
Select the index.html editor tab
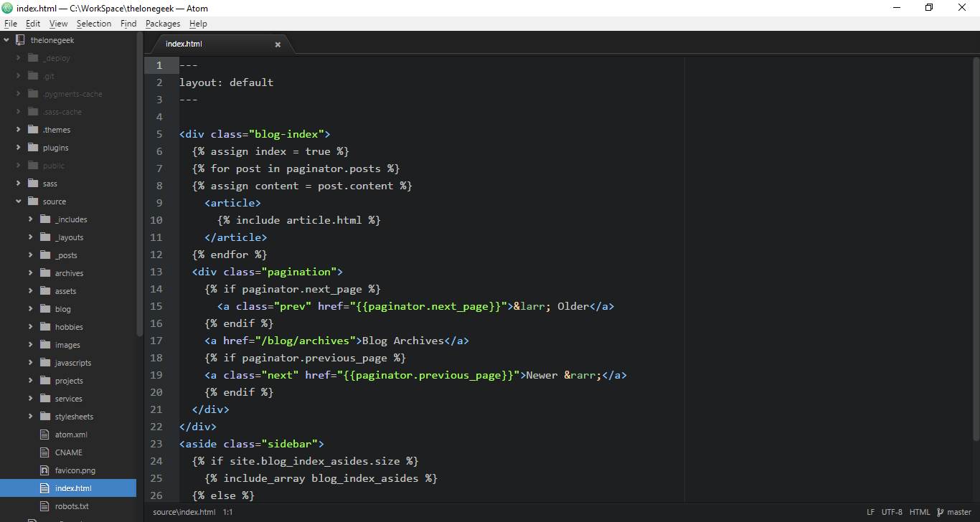pyautogui.click(x=184, y=43)
